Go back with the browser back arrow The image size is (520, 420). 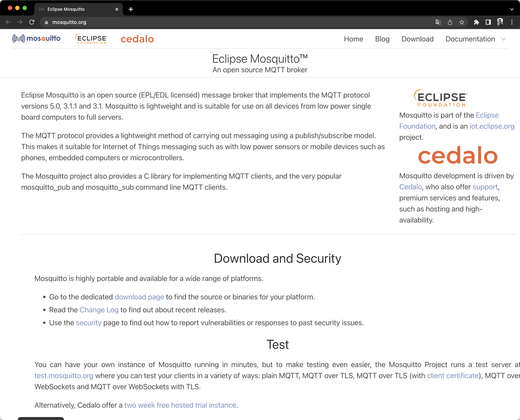click(x=8, y=22)
